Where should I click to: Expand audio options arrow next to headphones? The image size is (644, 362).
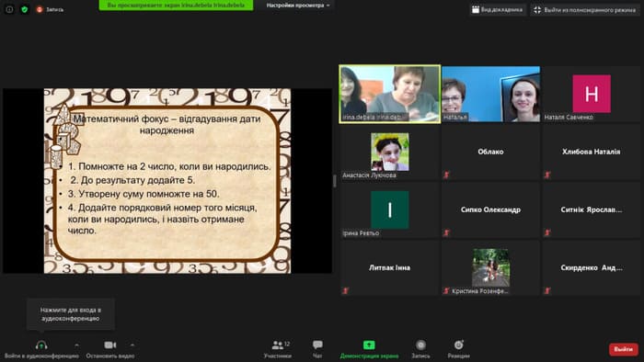[x=76, y=345]
